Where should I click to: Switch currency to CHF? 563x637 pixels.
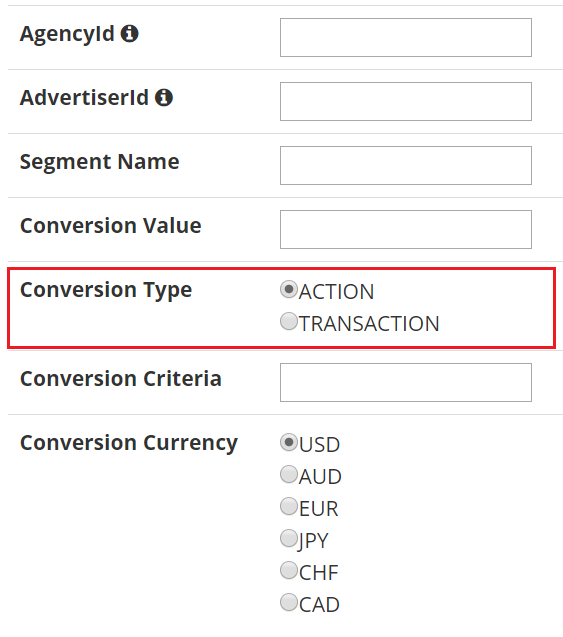pos(289,570)
